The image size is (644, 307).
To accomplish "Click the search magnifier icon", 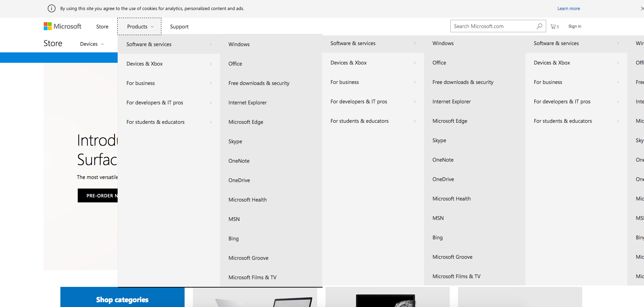I will (x=539, y=26).
